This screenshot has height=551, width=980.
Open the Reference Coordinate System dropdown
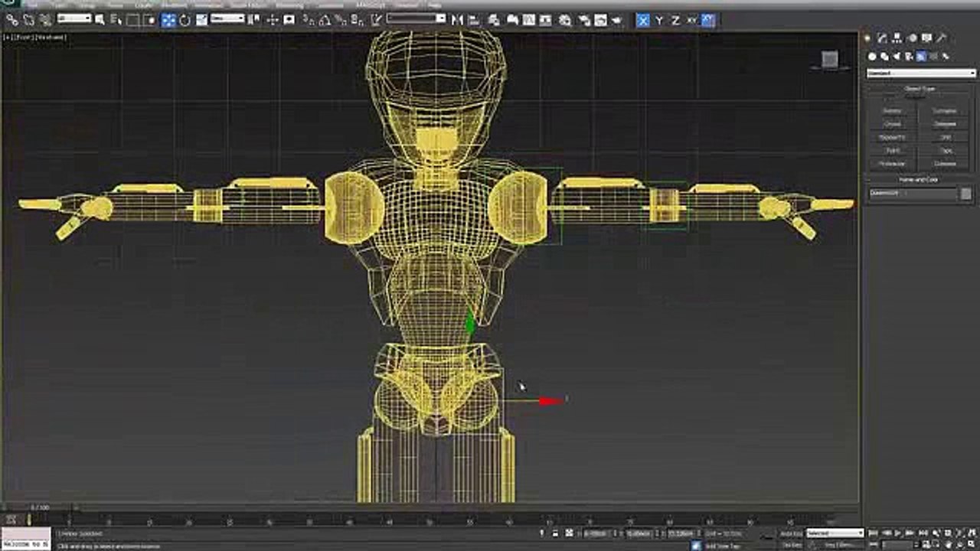coord(227,18)
